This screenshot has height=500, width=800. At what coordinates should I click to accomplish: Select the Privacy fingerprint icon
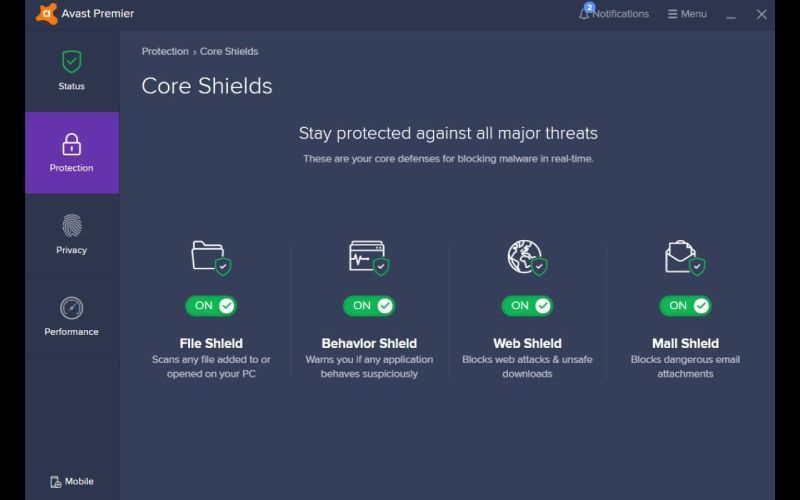71,226
